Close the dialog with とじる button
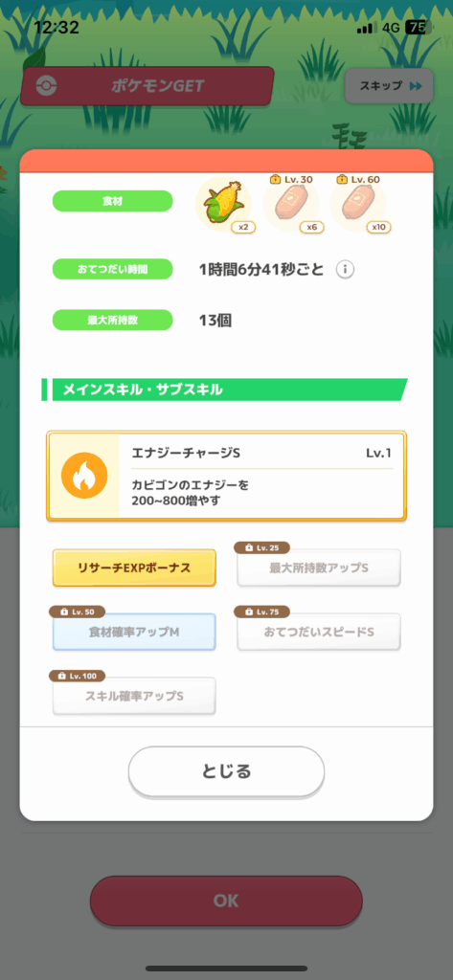The width and height of the screenshot is (453, 980). [x=226, y=771]
